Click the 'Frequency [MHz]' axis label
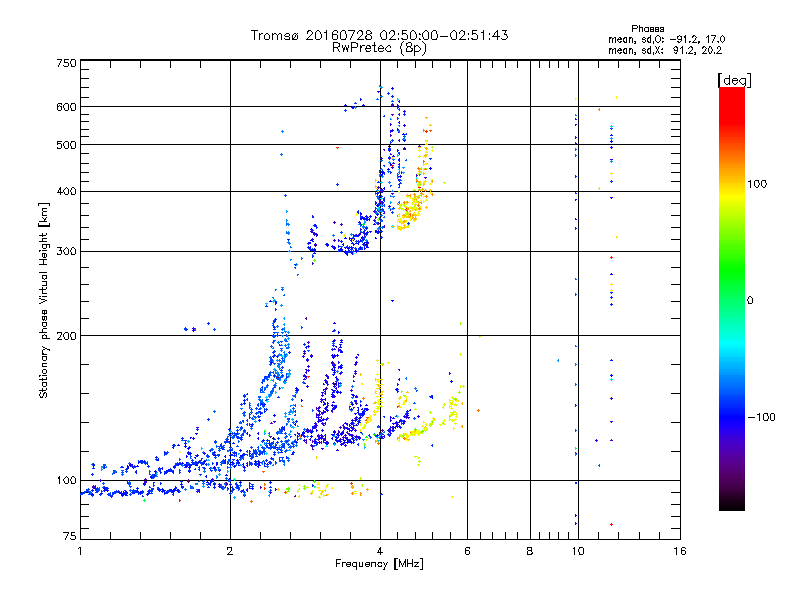800x600 pixels. point(379,564)
